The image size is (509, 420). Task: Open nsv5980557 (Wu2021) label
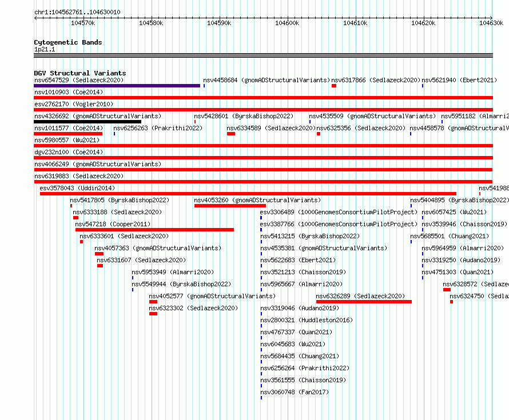(67, 140)
